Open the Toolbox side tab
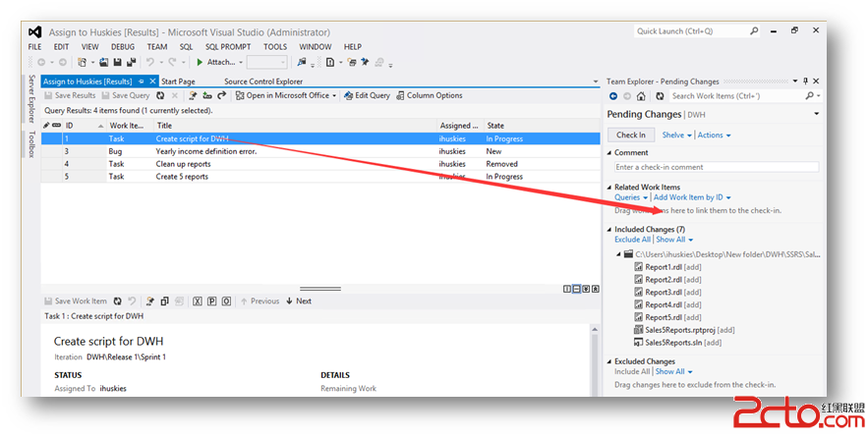The width and height of the screenshot is (868, 438). point(31,144)
